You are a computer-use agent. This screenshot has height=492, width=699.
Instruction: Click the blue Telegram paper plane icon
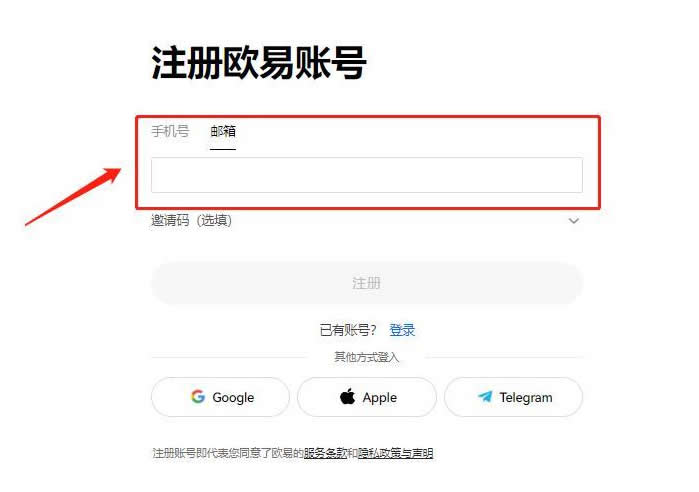pos(485,396)
